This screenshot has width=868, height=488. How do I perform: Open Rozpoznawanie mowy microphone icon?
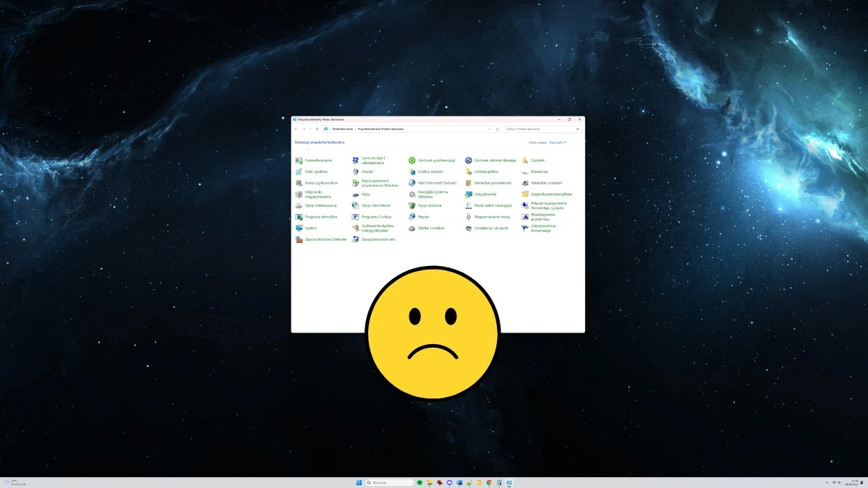point(469,217)
